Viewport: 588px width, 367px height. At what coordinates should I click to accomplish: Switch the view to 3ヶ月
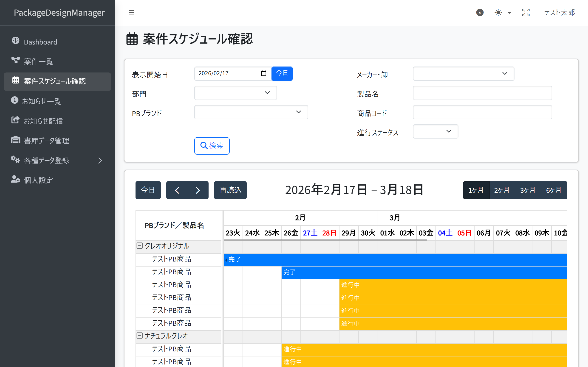pyautogui.click(x=528, y=190)
